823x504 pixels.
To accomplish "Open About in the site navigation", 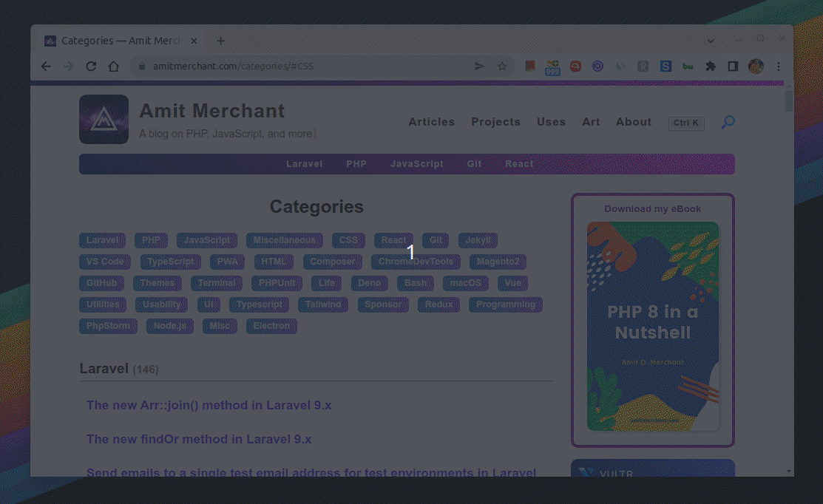I will (634, 122).
